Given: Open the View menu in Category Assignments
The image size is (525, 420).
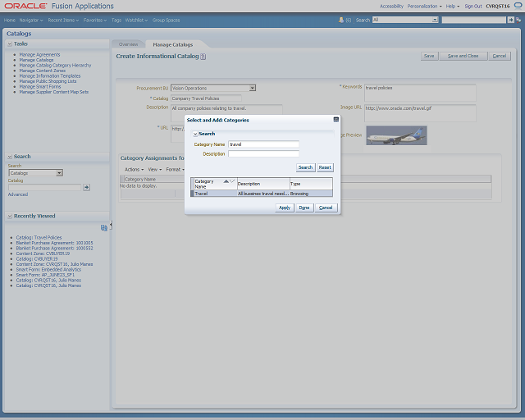Looking at the screenshot, I should pos(155,170).
